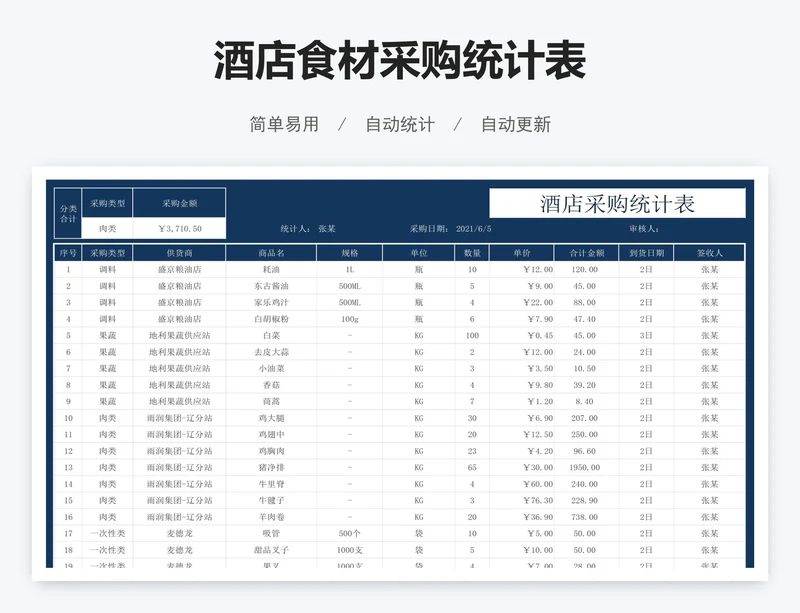The height and width of the screenshot is (613, 800).
Task: Click the 酒店采购统计表 title box
Action: click(x=617, y=203)
